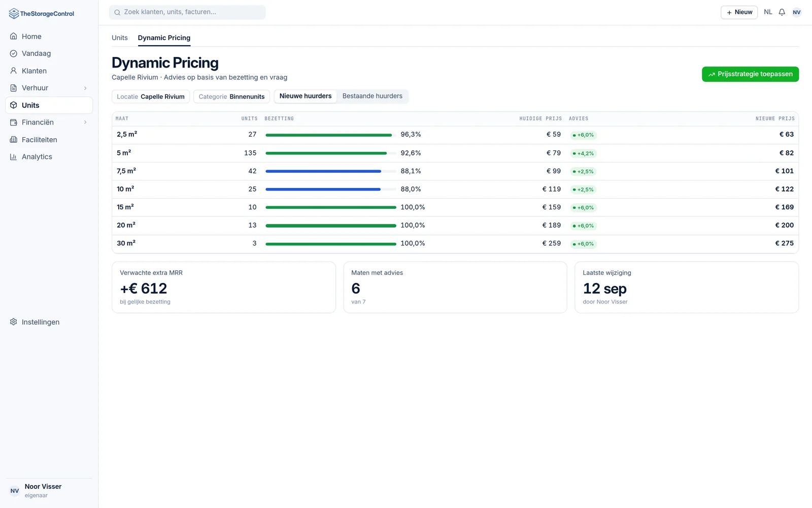
Task: Open the Categorie Binnenunits filter
Action: pos(231,97)
